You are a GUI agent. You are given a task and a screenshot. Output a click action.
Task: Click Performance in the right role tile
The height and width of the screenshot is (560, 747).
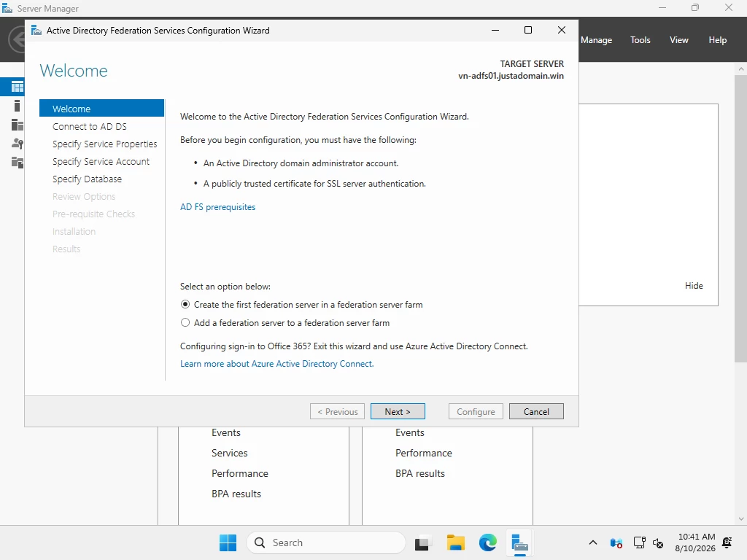[424, 453]
